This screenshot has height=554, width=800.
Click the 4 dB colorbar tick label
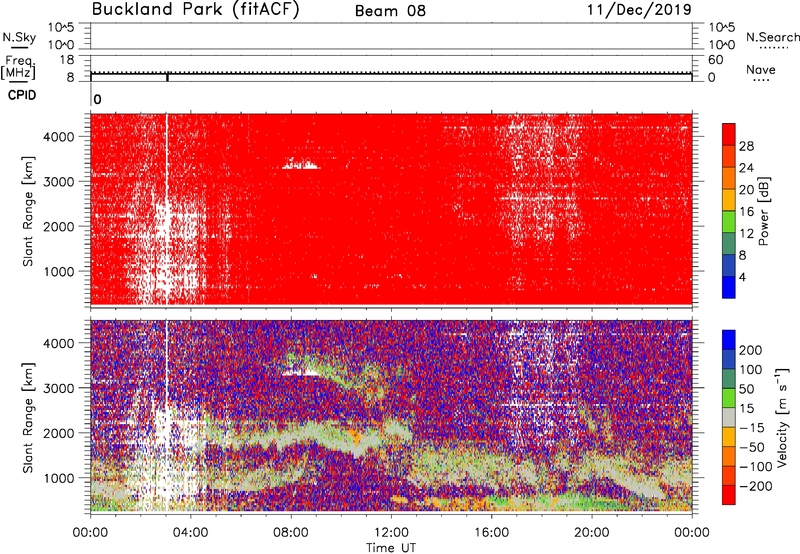pyautogui.click(x=742, y=277)
